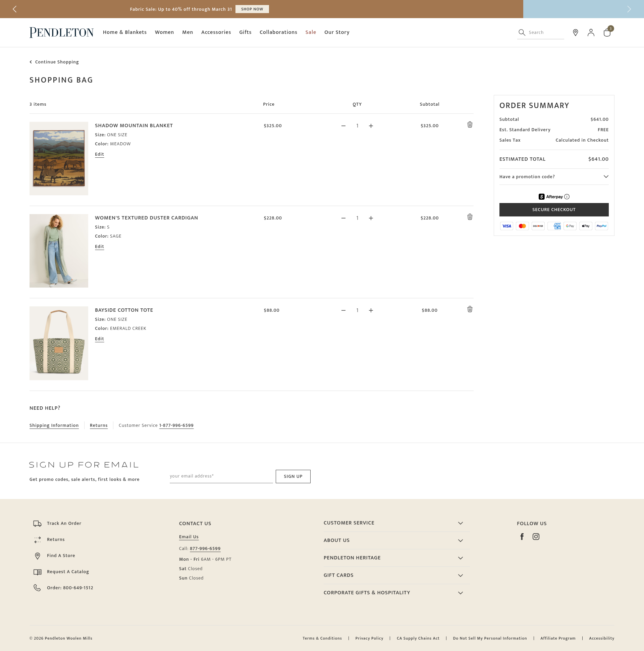Open the Sale menu item
This screenshot has height=651, width=644.
(311, 32)
